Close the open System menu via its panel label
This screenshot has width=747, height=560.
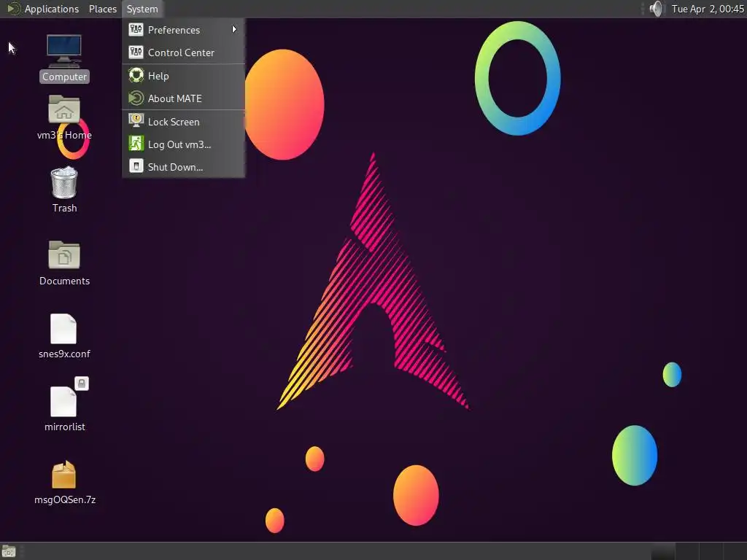click(142, 9)
